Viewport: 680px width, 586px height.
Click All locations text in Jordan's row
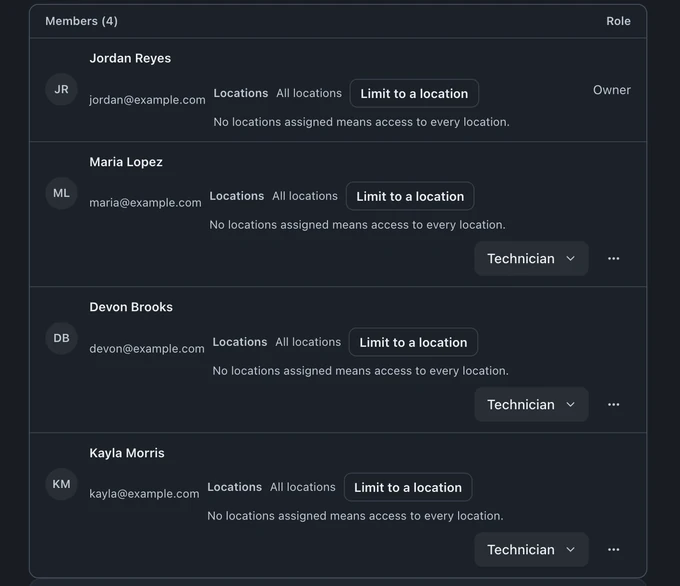pos(309,93)
